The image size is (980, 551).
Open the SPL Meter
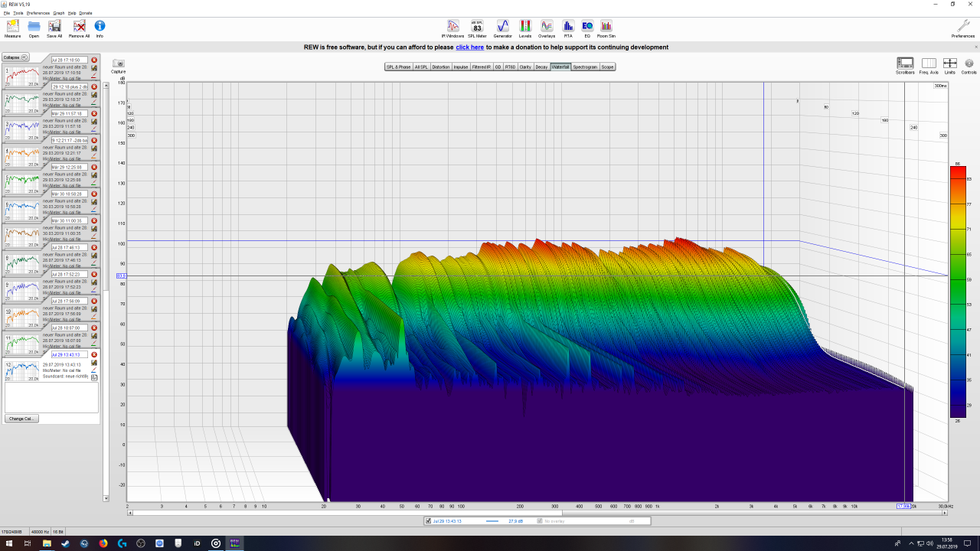click(x=477, y=26)
